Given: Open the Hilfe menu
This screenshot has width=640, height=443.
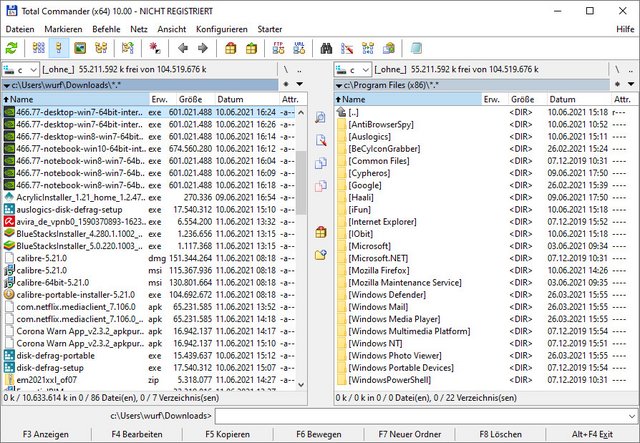Looking at the screenshot, I should pyautogui.click(x=625, y=29).
